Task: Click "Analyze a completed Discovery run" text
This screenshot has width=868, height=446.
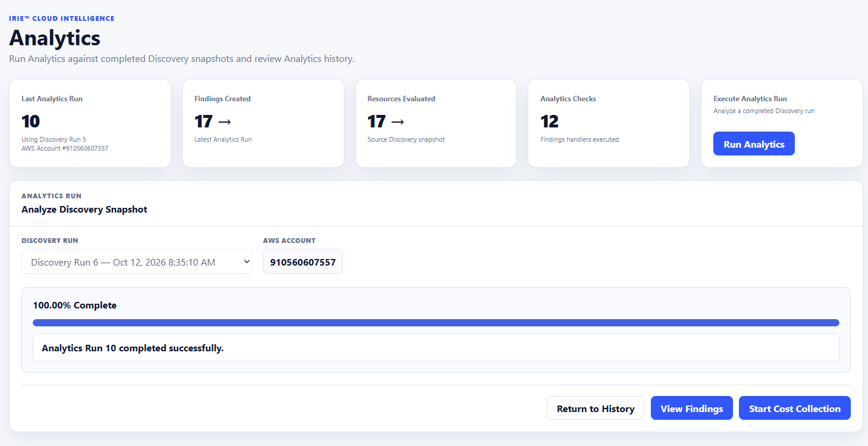Action: [x=764, y=111]
